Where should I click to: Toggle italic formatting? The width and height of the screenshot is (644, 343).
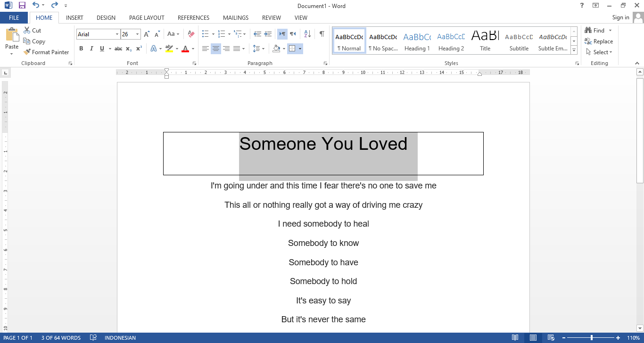coord(91,49)
